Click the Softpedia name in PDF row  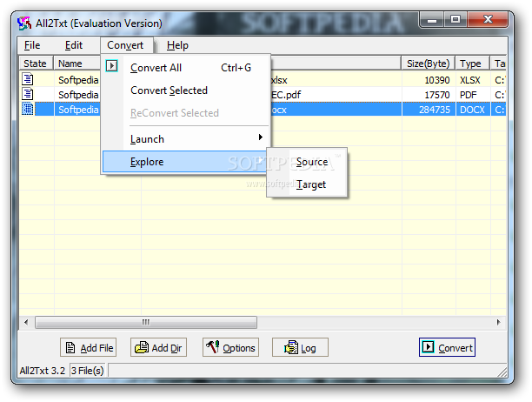(78, 95)
